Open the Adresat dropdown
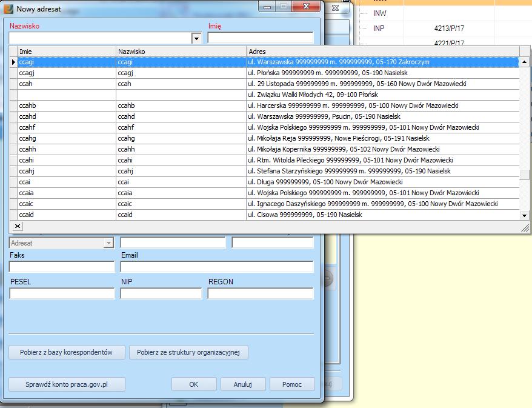Screen dimensions: 532x408 click(108, 243)
